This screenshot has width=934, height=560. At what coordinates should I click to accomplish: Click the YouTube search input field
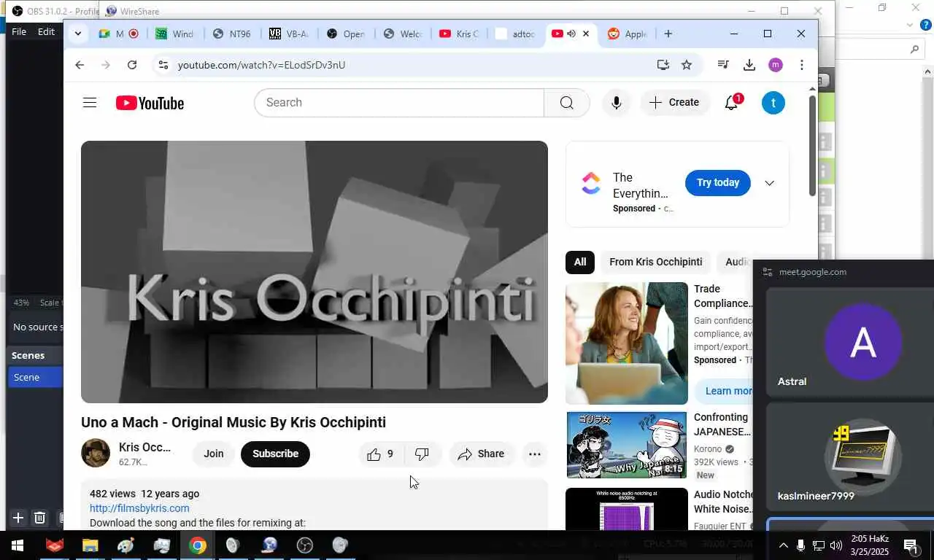pyautogui.click(x=399, y=103)
